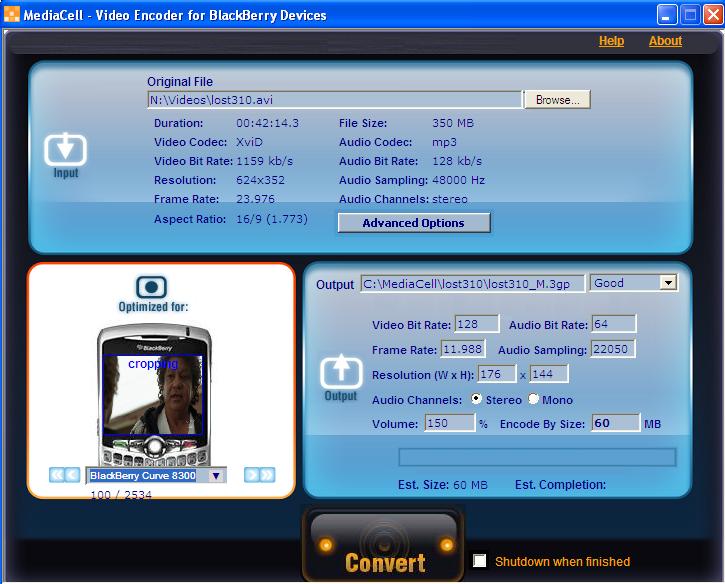Edit the Audio Bit Rate field
Viewport: 725px width, 584px height.
pyautogui.click(x=614, y=324)
